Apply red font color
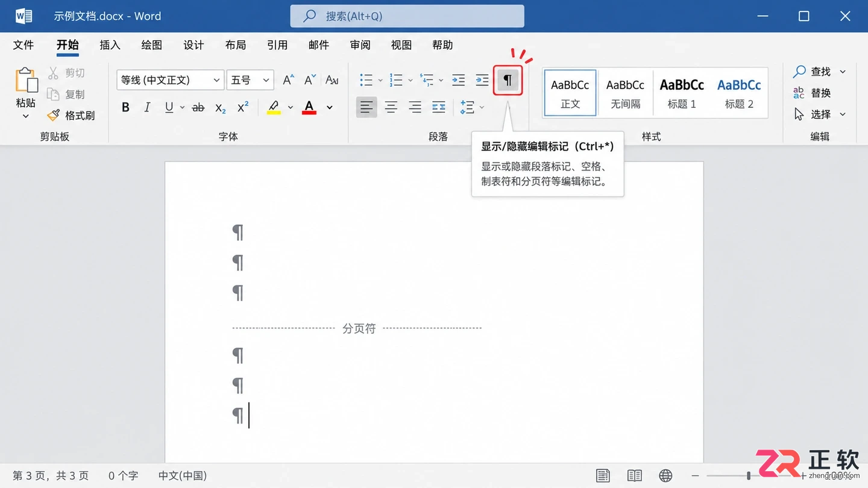 tap(309, 107)
